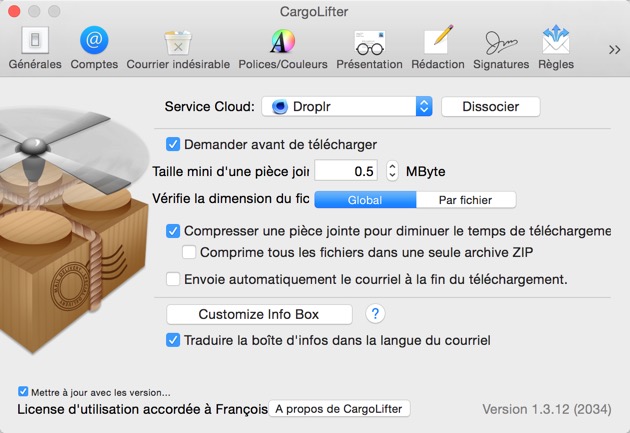Image resolution: width=630 pixels, height=433 pixels.
Task: Open the Rédaction composing pane
Action: [x=438, y=47]
